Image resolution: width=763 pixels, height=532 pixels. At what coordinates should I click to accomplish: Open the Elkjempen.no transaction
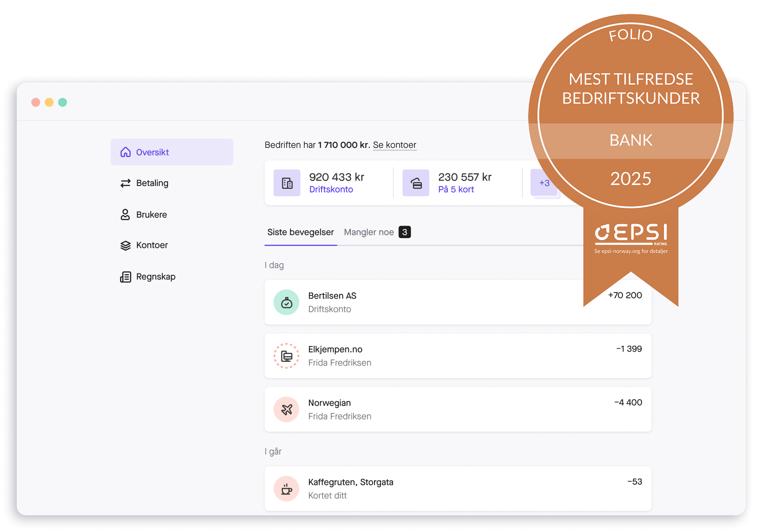[x=458, y=356]
